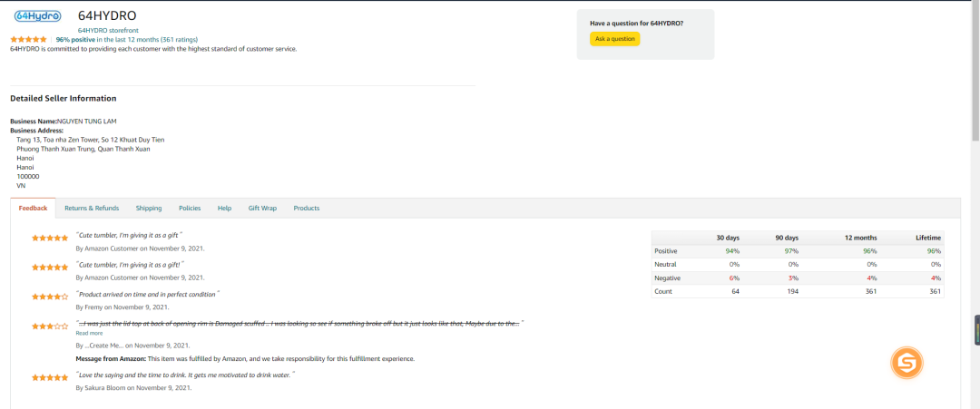Click star rating of Fremy's review
980x409 pixels.
50,297
